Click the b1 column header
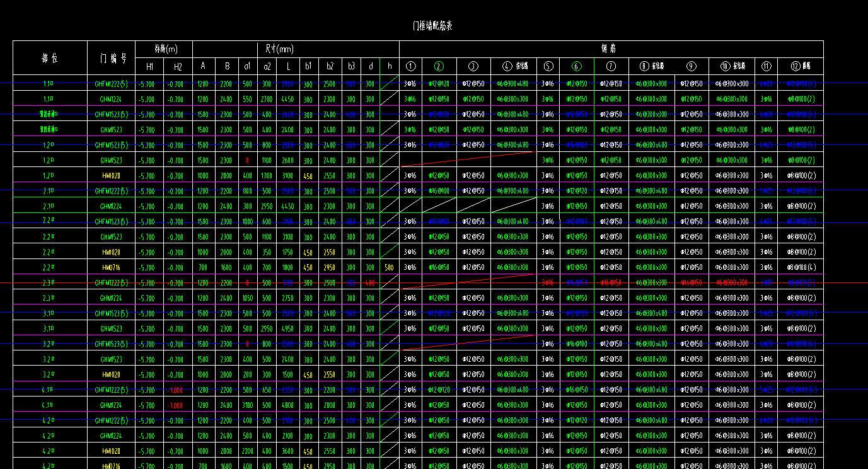The image size is (868, 469). coord(308,66)
